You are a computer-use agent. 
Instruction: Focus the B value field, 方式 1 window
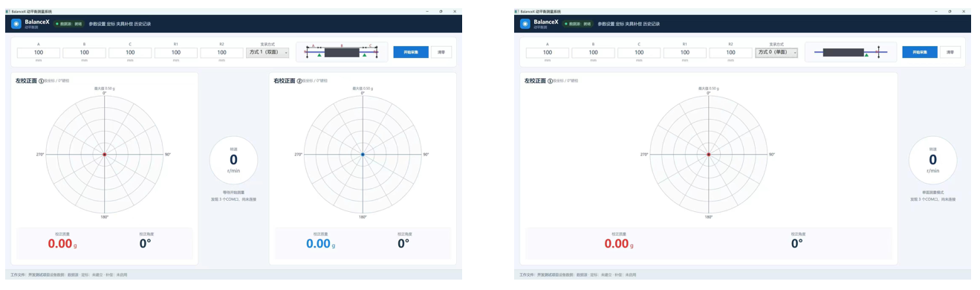pos(84,53)
